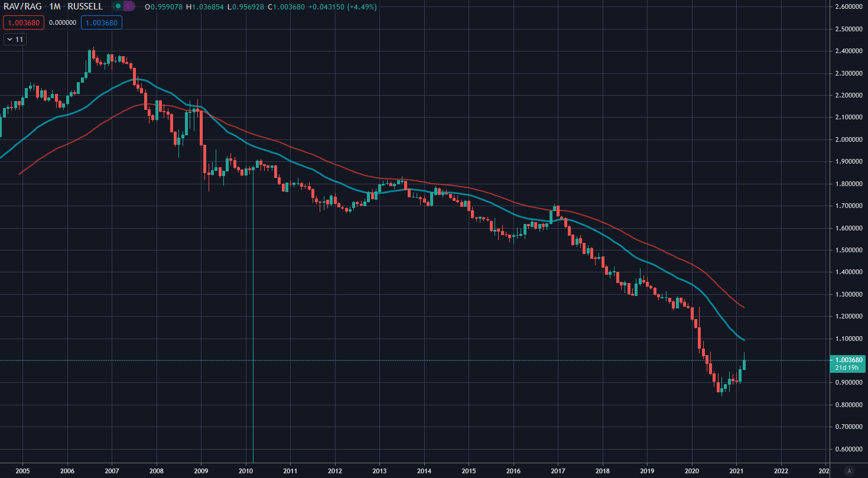The height and width of the screenshot is (478, 868).
Task: Click the 0.600000 level on price scale
Action: point(847,449)
